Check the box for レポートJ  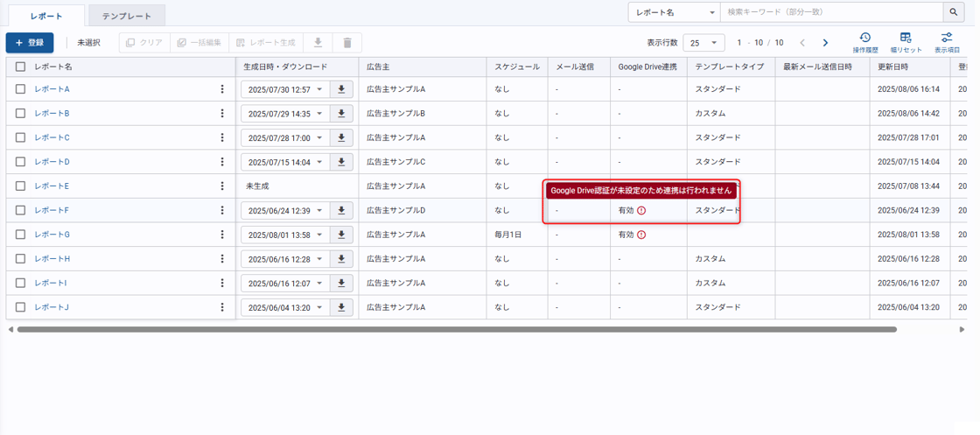click(21, 307)
